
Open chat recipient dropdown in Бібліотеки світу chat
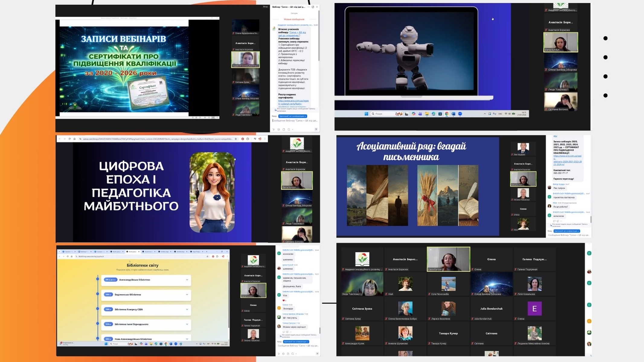296,342
